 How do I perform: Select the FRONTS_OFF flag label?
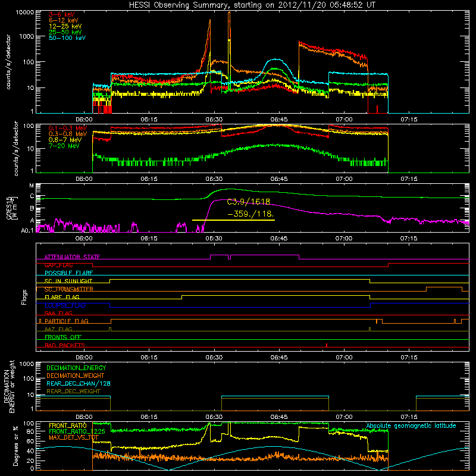tap(63, 337)
